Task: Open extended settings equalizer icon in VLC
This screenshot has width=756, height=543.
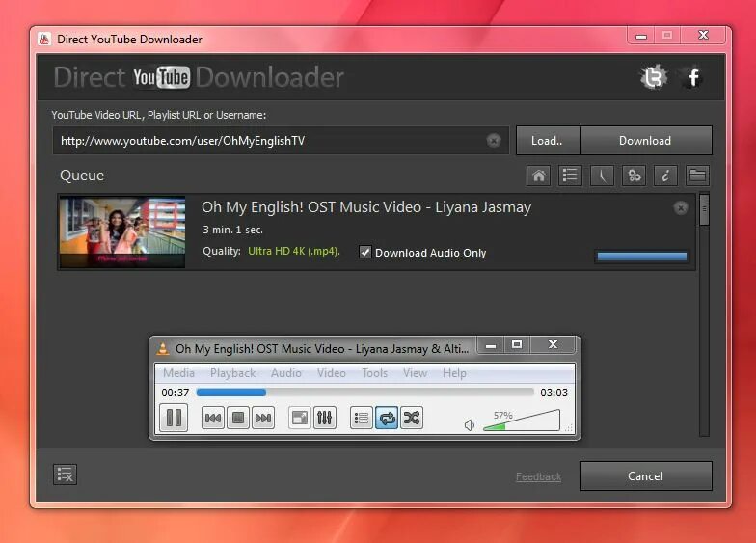Action: point(324,418)
